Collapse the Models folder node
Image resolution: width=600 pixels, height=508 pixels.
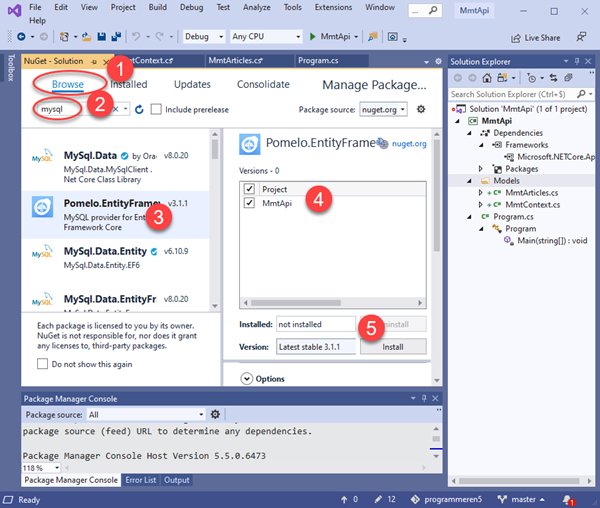point(469,181)
